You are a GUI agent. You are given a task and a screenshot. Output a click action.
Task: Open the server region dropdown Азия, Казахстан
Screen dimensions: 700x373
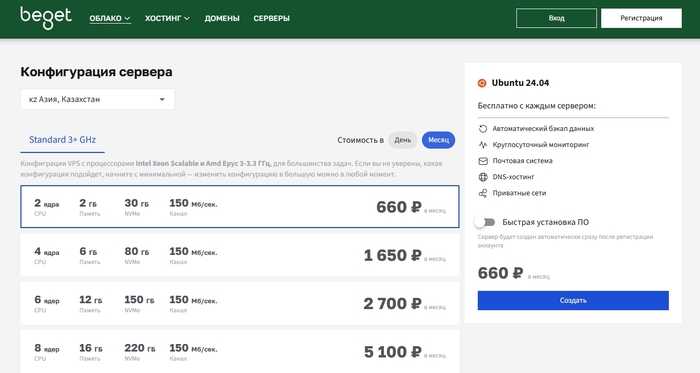pyautogui.click(x=97, y=99)
